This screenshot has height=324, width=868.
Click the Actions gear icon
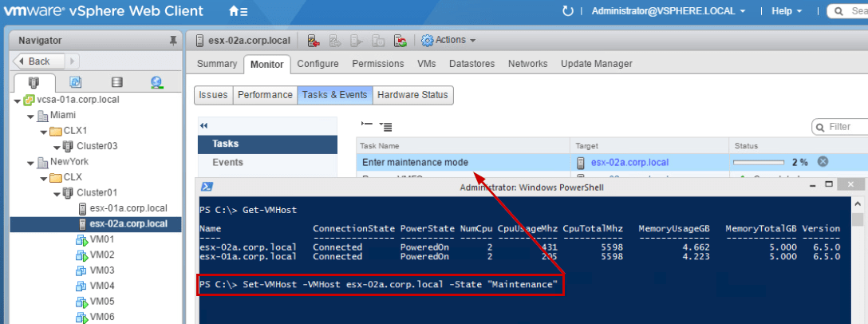427,41
